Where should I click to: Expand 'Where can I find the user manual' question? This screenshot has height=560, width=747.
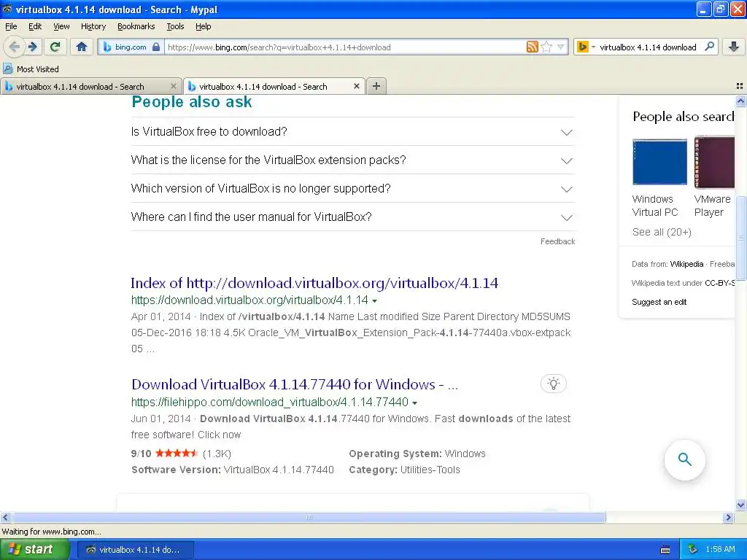click(352, 217)
